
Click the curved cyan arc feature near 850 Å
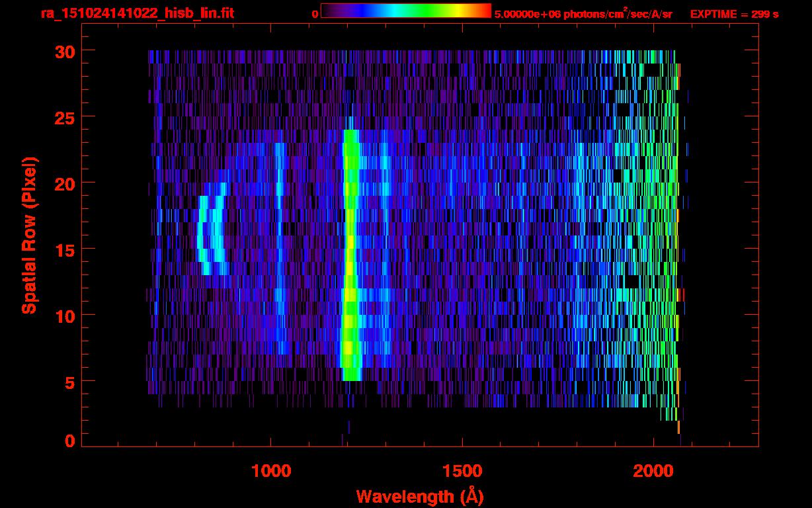click(212, 228)
